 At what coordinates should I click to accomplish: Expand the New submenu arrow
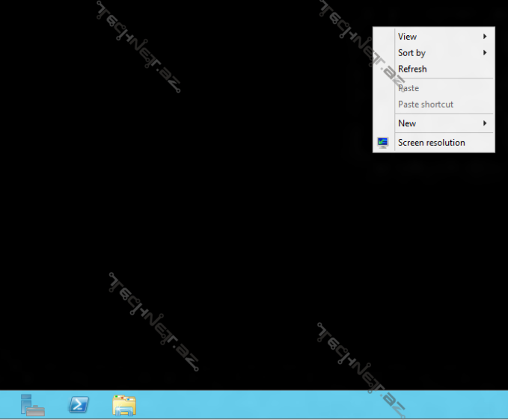(485, 123)
